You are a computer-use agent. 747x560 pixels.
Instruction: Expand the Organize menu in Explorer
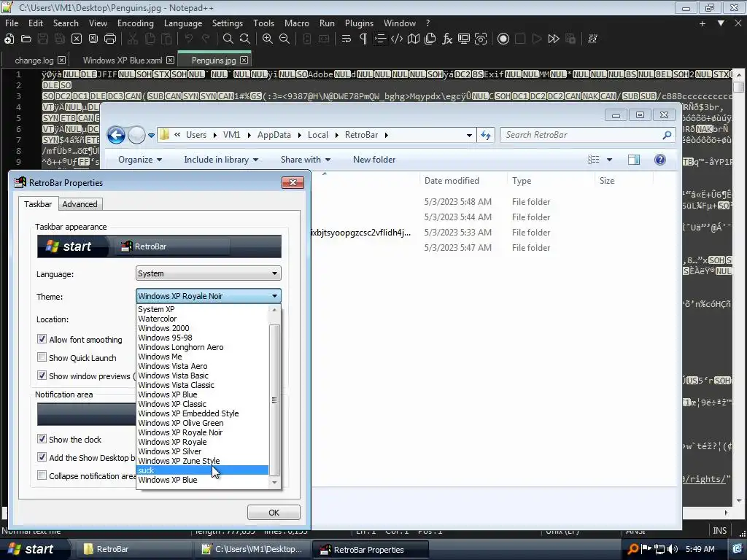(x=140, y=160)
